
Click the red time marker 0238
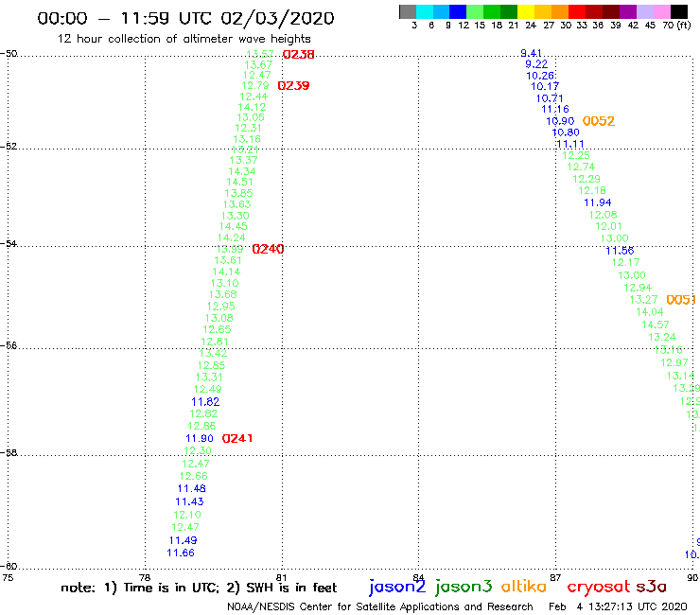(x=299, y=55)
